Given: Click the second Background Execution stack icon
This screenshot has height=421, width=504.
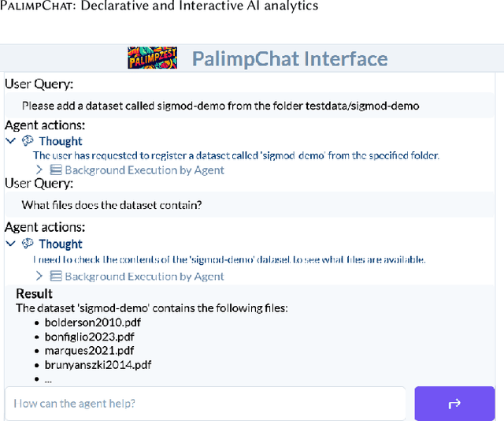Looking at the screenshot, I should tap(55, 276).
